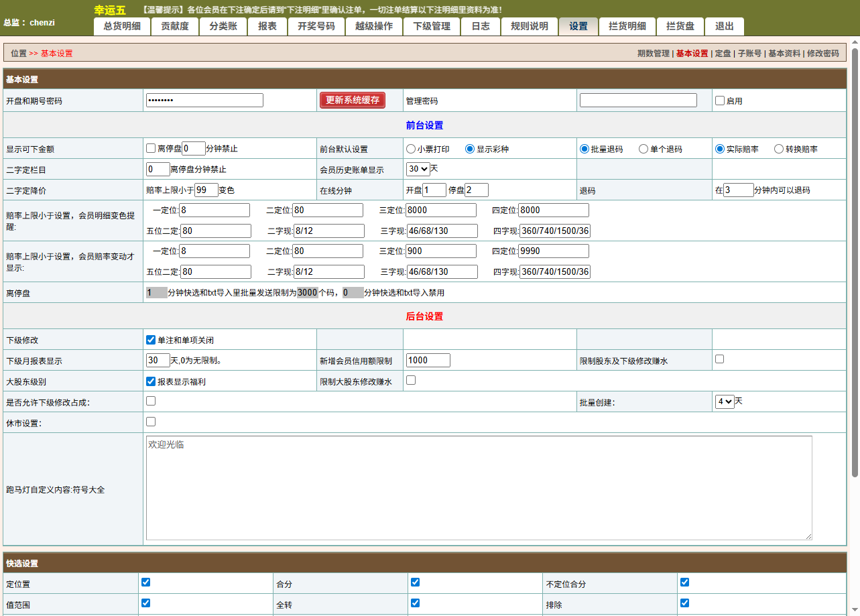The height and width of the screenshot is (616, 860).
Task: Enable the 启用 checkbox for 管理密码
Action: [720, 101]
